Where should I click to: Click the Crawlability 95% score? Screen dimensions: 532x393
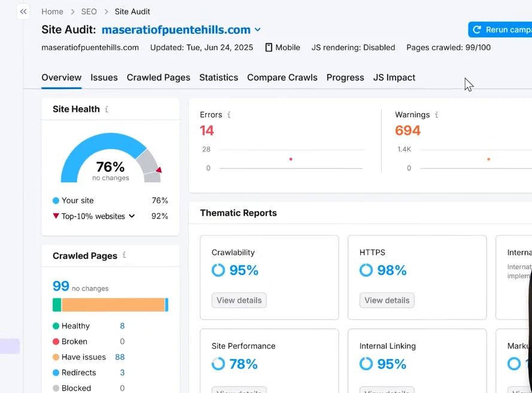(244, 270)
